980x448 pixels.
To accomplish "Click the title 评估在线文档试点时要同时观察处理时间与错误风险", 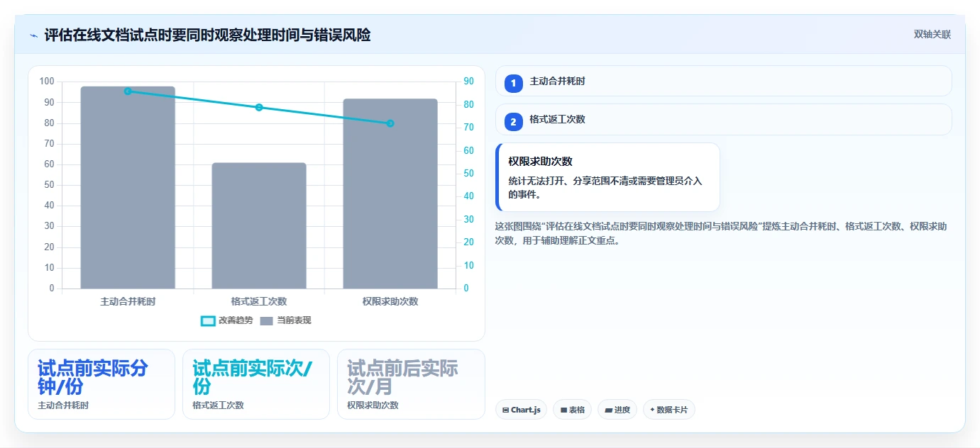I will tap(207, 35).
